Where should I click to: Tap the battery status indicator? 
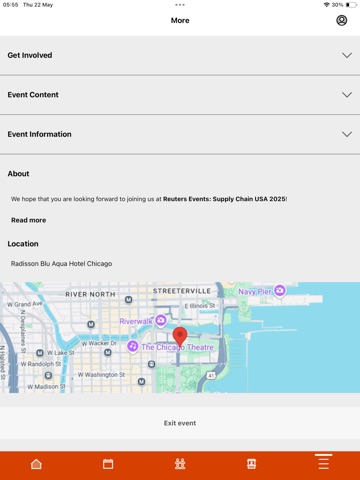click(351, 5)
